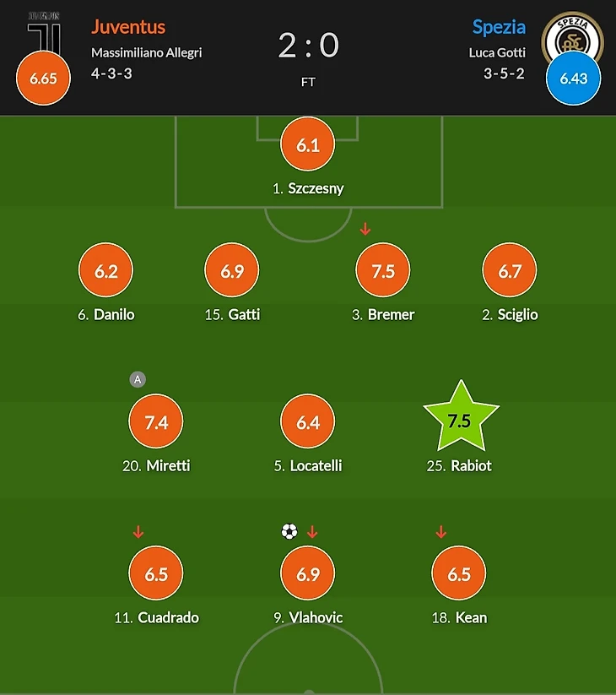Click Rabiot's green star rating badge

(460, 421)
